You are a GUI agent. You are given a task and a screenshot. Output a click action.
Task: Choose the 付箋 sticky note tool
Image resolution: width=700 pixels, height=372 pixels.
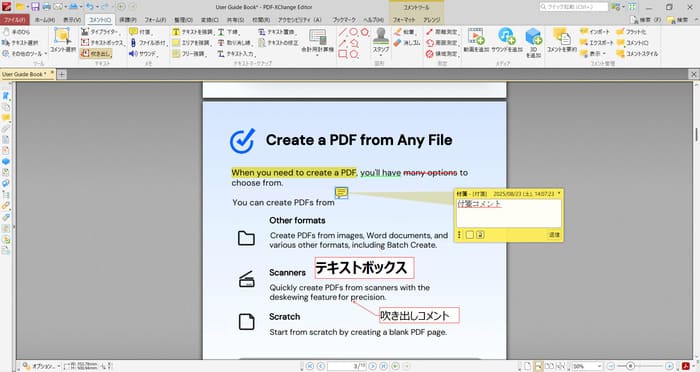click(x=140, y=32)
